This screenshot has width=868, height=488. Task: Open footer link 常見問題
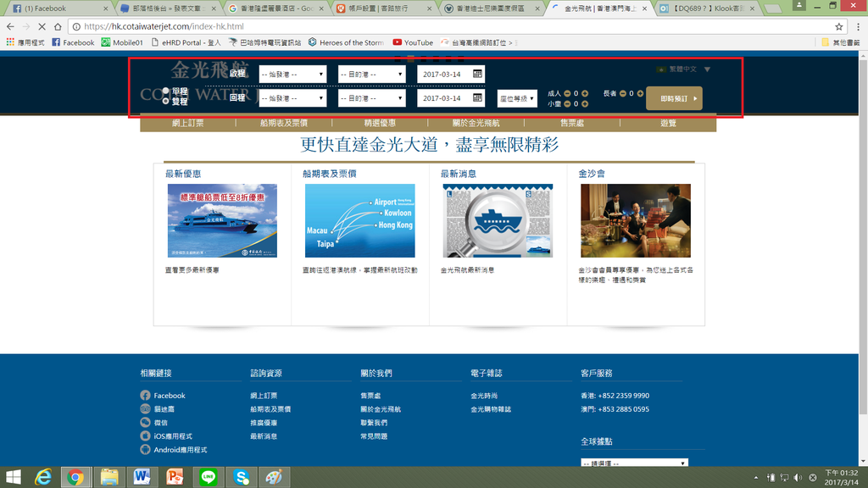tap(374, 436)
